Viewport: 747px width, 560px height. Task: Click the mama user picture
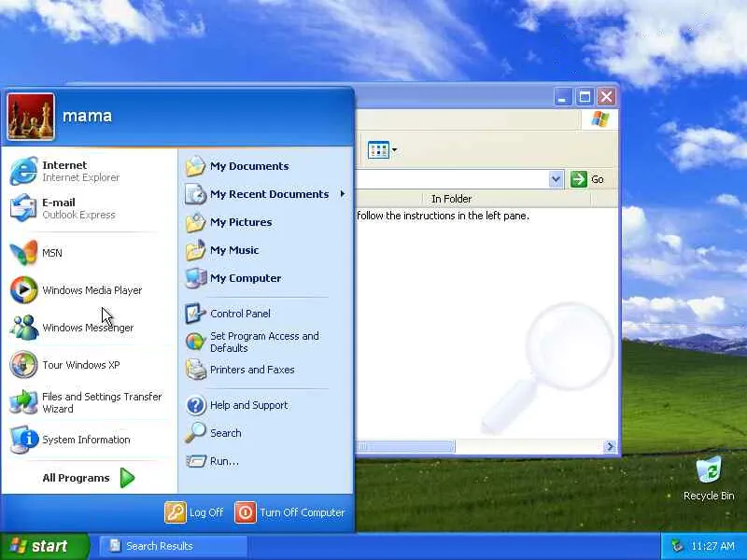(x=31, y=117)
